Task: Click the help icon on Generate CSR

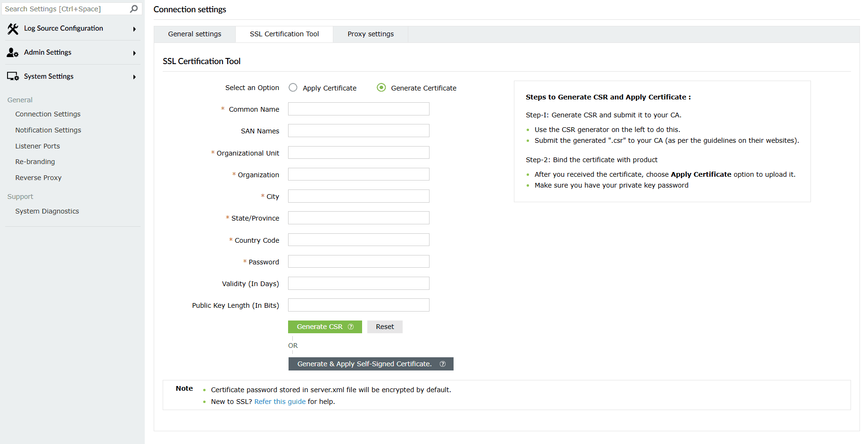Action: coord(351,327)
